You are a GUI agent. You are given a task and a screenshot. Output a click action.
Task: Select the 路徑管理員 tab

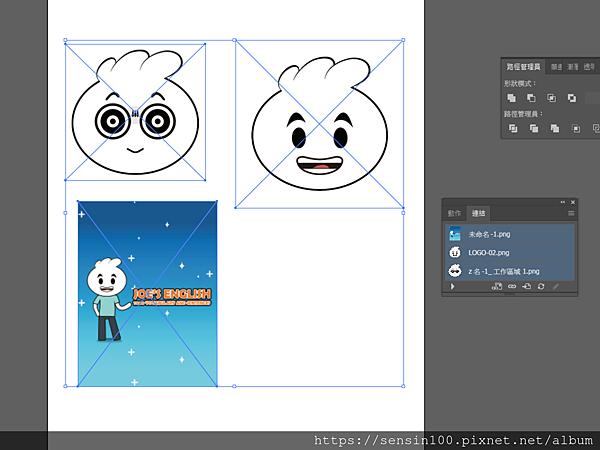(523, 67)
